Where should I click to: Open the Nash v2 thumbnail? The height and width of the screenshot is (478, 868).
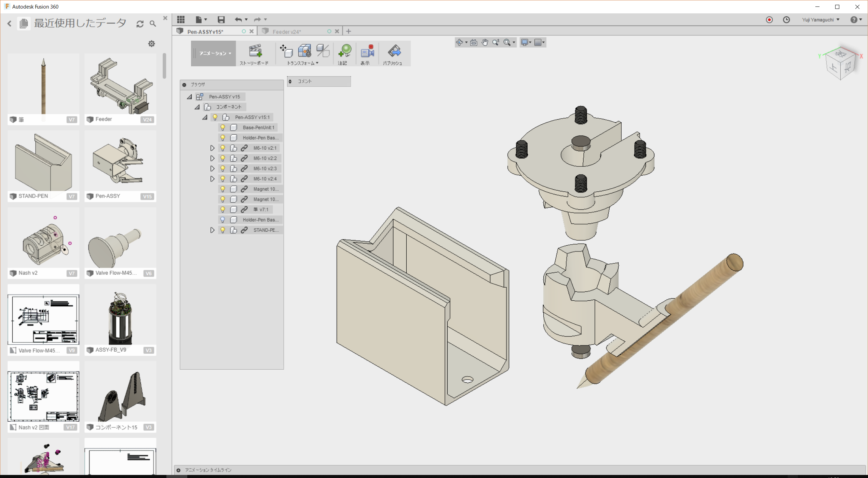click(x=43, y=243)
